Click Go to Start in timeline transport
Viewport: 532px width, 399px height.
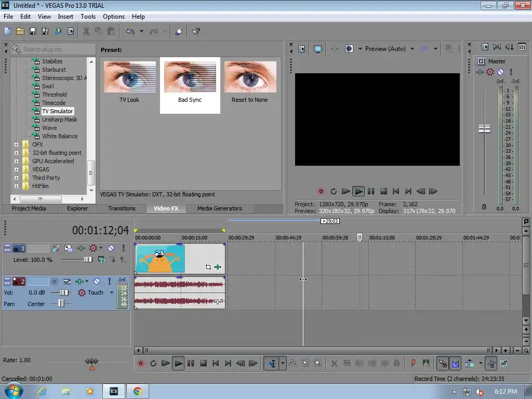pos(216,363)
